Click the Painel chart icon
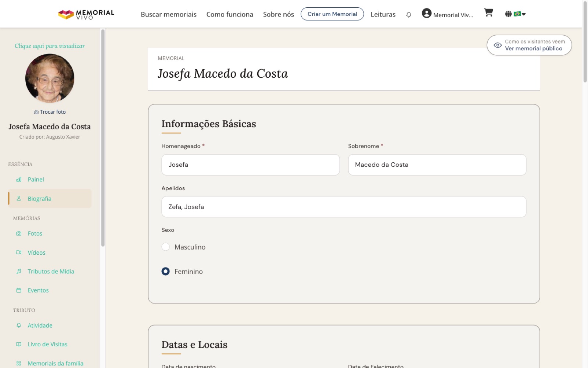This screenshot has height=368, width=588. click(x=19, y=180)
